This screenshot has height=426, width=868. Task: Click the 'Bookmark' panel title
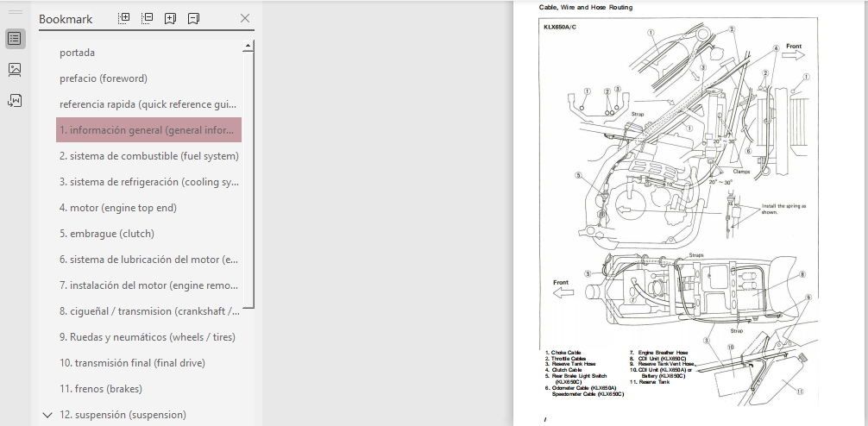tap(66, 19)
